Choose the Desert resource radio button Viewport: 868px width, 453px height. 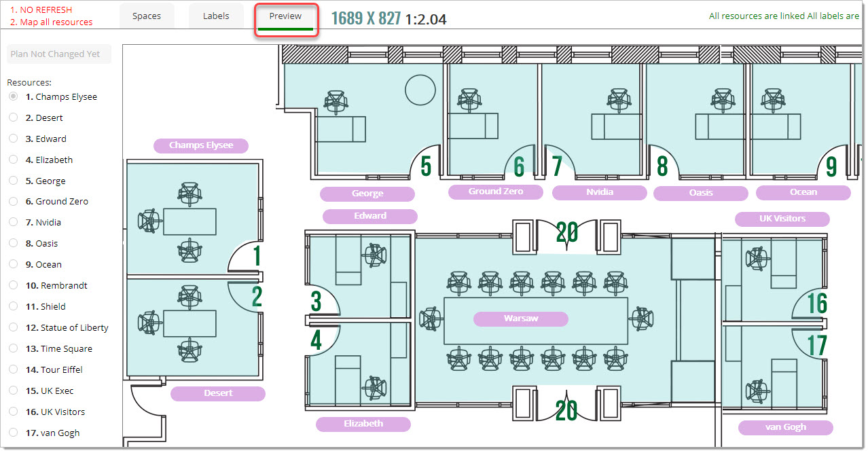14,118
